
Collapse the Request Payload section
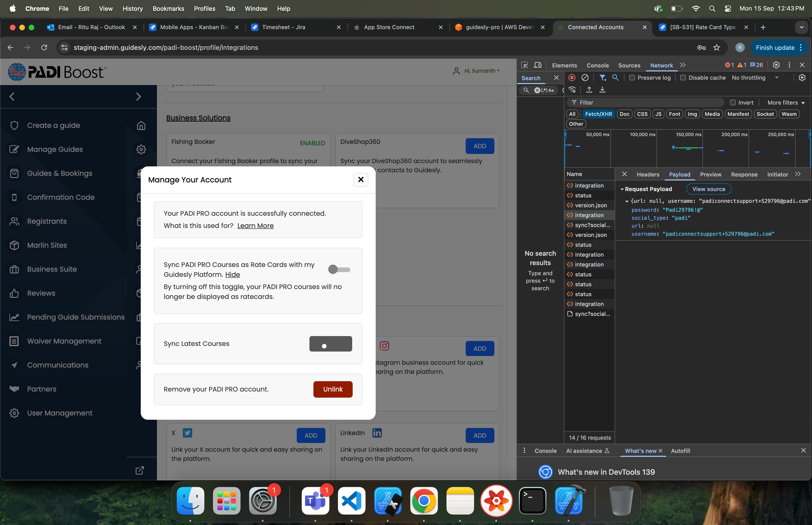[622, 189]
